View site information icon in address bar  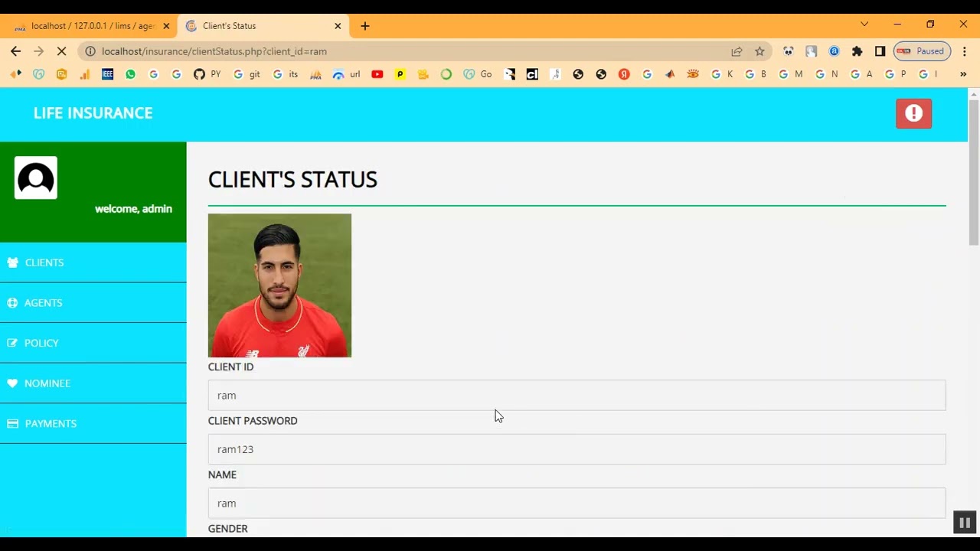90,51
